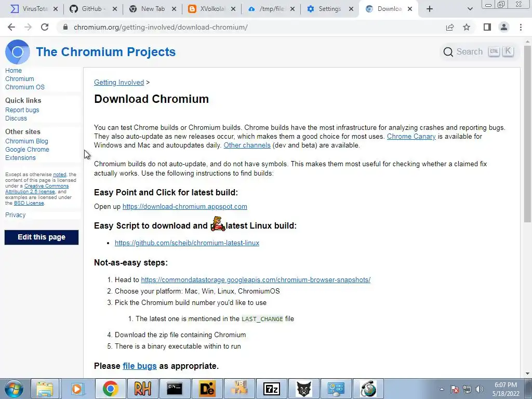Open the file bugs link
The image size is (532, 399).
139,366
